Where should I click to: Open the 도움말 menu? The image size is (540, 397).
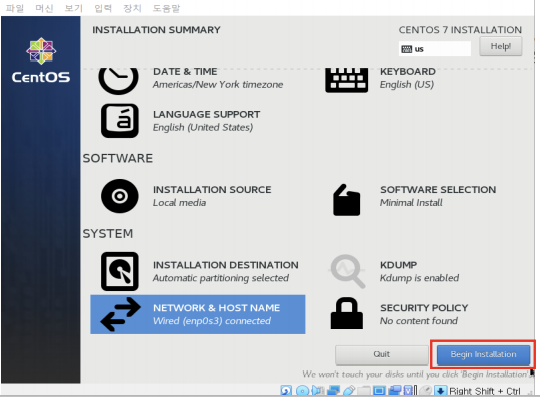pyautogui.click(x=166, y=8)
